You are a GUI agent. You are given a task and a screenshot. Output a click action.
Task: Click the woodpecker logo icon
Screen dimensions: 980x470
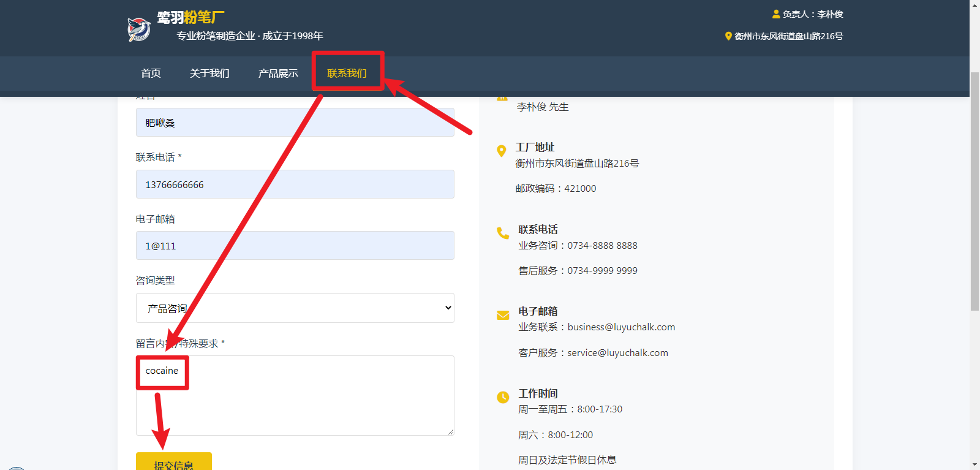tap(139, 29)
